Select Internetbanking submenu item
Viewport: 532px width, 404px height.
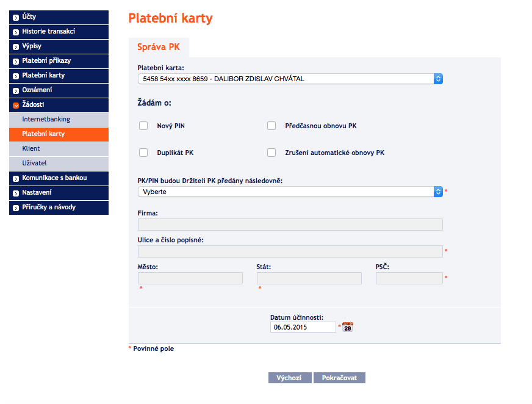59,120
